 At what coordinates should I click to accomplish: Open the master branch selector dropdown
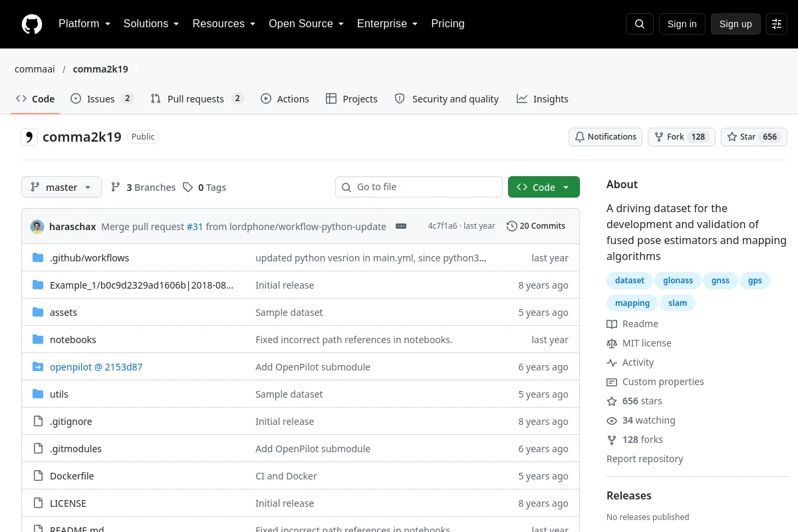point(61,187)
